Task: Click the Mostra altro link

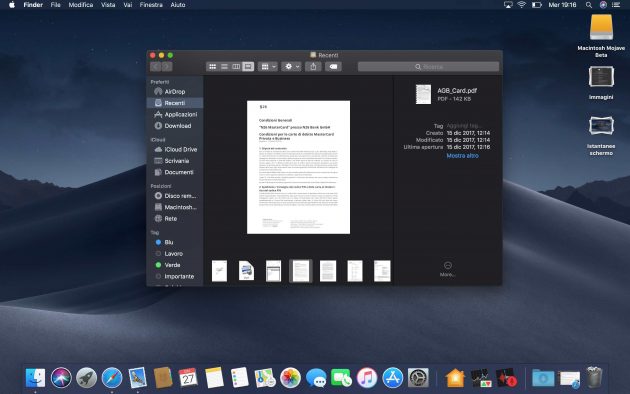Action: pyautogui.click(x=462, y=156)
